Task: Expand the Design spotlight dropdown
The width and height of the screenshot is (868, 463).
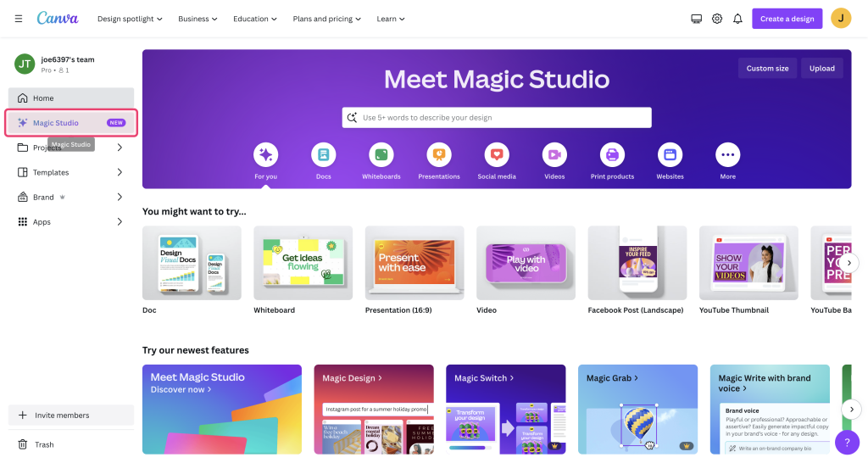Action: point(130,19)
